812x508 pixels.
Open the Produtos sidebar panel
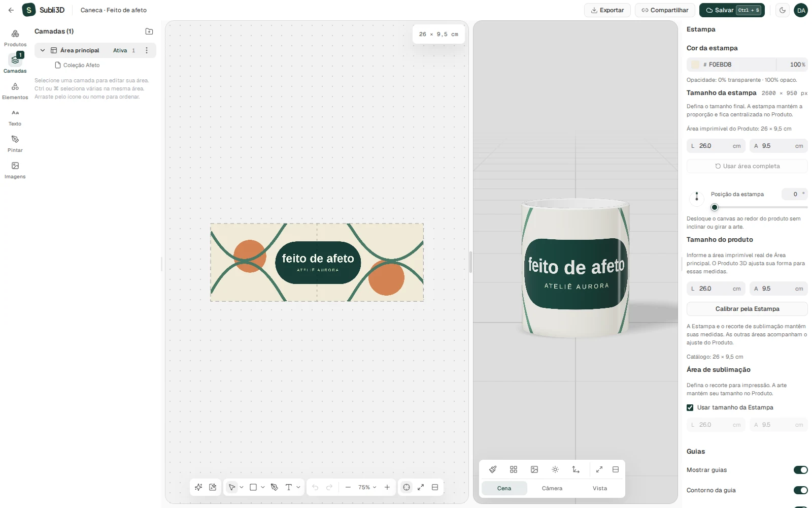(15, 38)
